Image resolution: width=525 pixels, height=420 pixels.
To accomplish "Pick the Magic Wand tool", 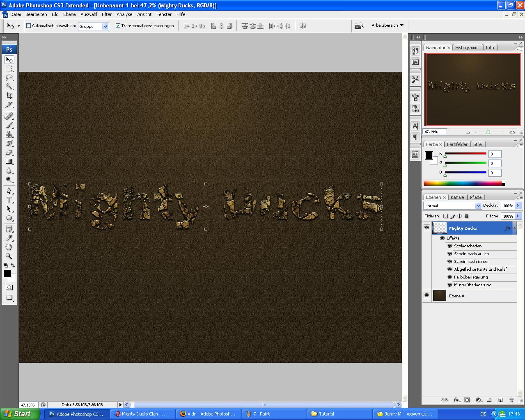I will [x=9, y=87].
